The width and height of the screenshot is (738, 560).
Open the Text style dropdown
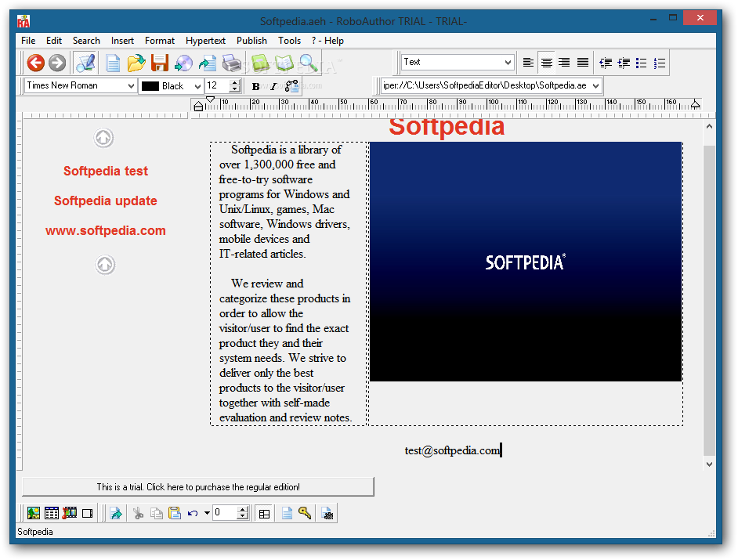pos(508,62)
